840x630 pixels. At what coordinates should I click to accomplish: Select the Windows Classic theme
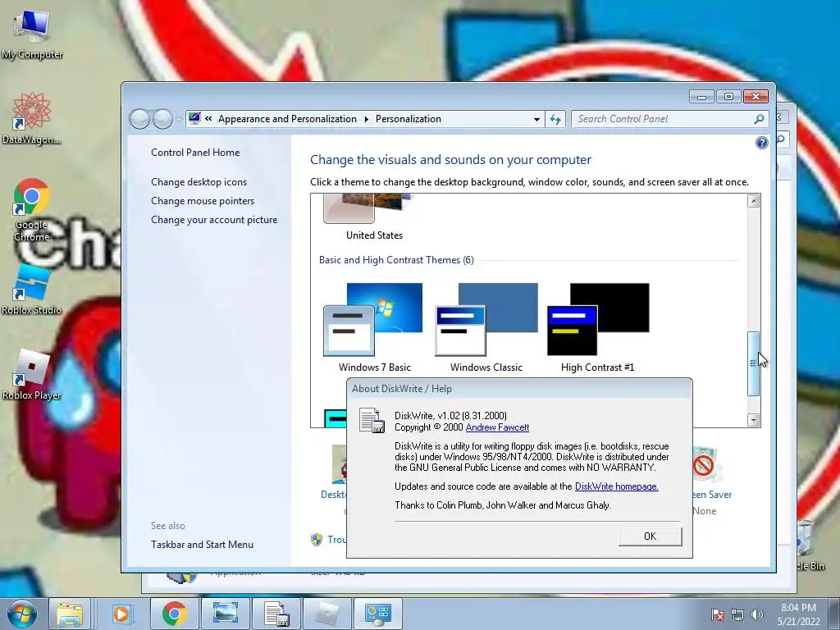point(486,327)
